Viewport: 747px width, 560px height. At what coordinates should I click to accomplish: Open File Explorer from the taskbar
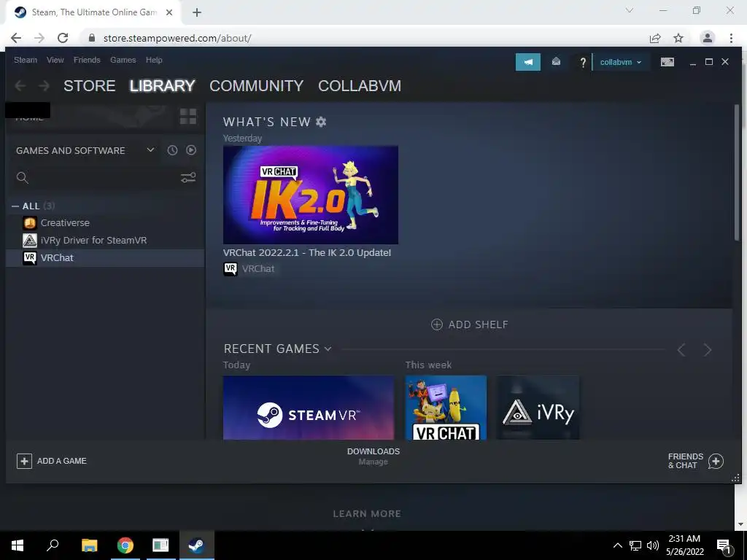pyautogui.click(x=89, y=545)
